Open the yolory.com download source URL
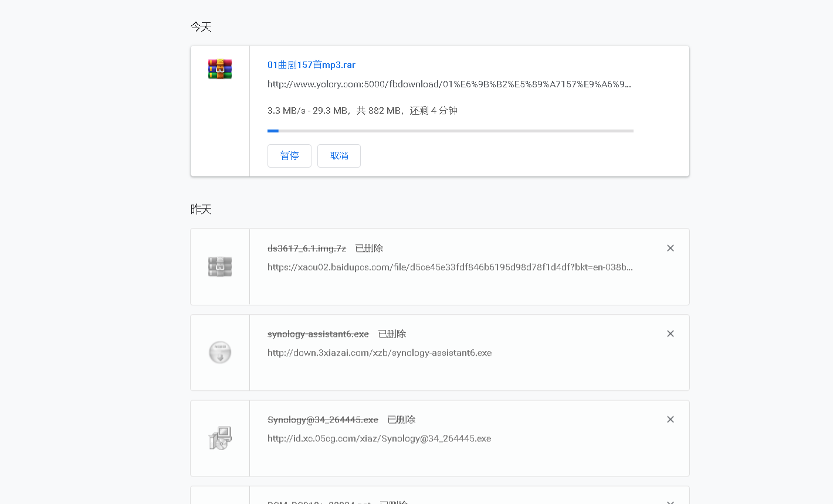The width and height of the screenshot is (833, 504). [449, 84]
